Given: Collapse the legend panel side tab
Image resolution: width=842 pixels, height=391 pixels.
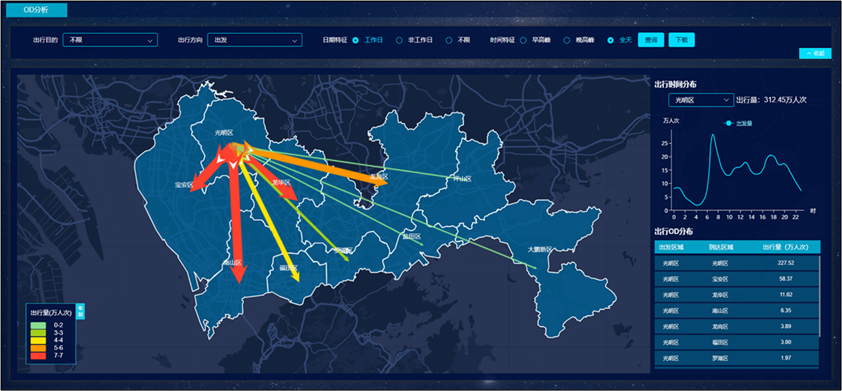Looking at the screenshot, I should pos(81,311).
